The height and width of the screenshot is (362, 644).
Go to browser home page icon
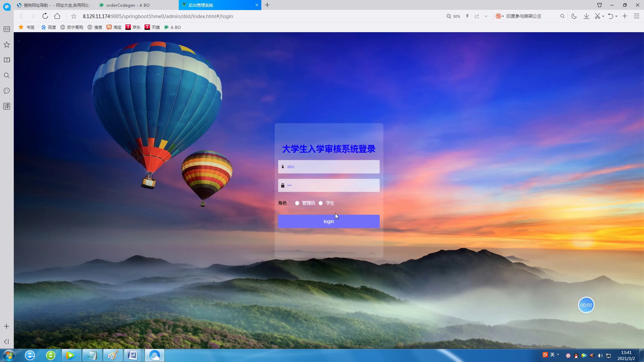57,16
